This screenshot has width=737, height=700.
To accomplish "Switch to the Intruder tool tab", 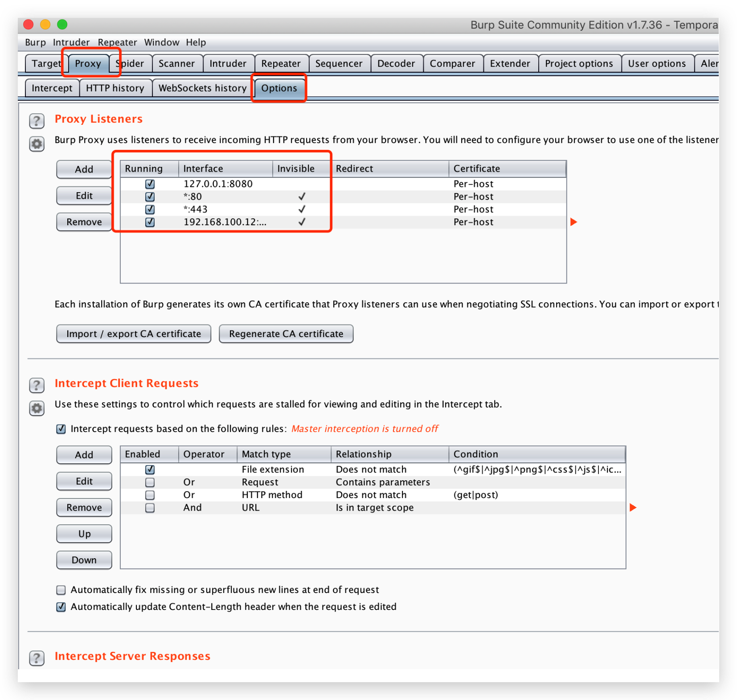I will click(x=228, y=63).
